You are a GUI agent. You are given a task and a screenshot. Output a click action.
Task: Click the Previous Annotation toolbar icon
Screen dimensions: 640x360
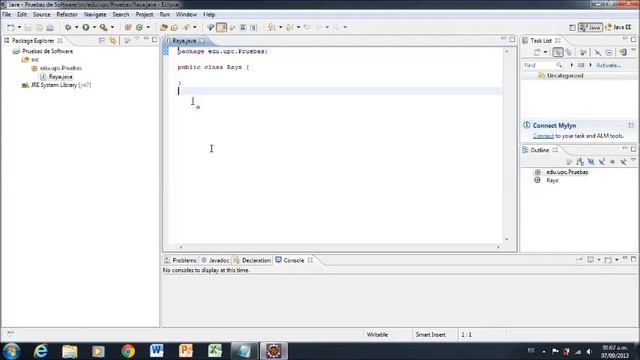[x=290, y=27]
